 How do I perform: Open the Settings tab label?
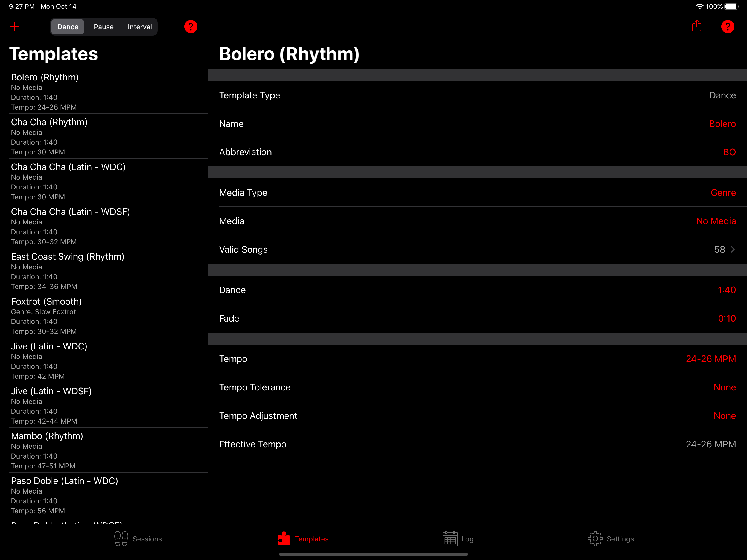point(620,539)
